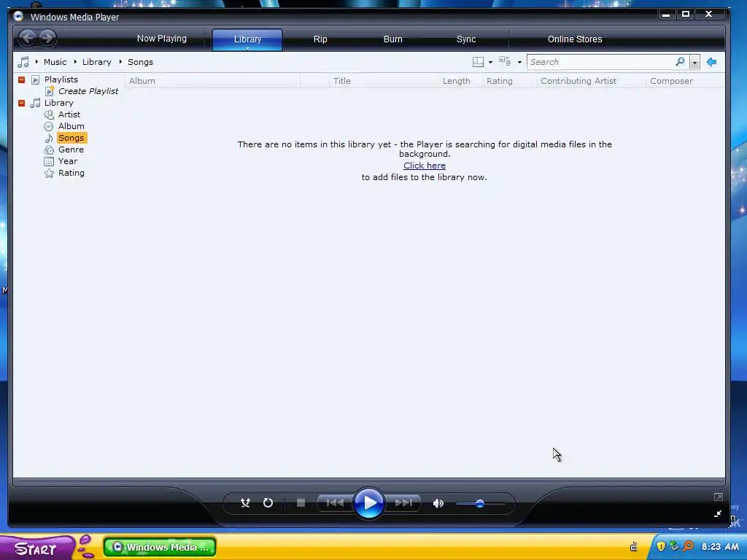Click Create Playlist in the sidebar
The height and width of the screenshot is (560, 747).
pos(88,91)
